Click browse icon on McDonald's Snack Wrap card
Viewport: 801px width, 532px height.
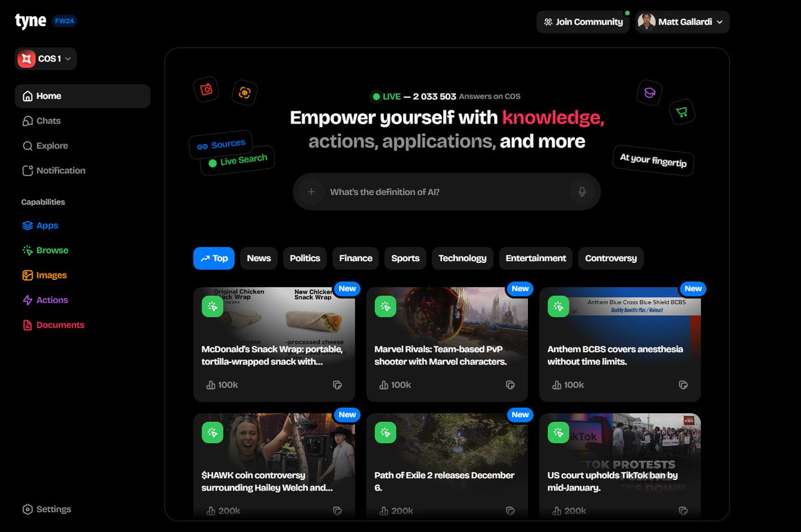click(212, 306)
